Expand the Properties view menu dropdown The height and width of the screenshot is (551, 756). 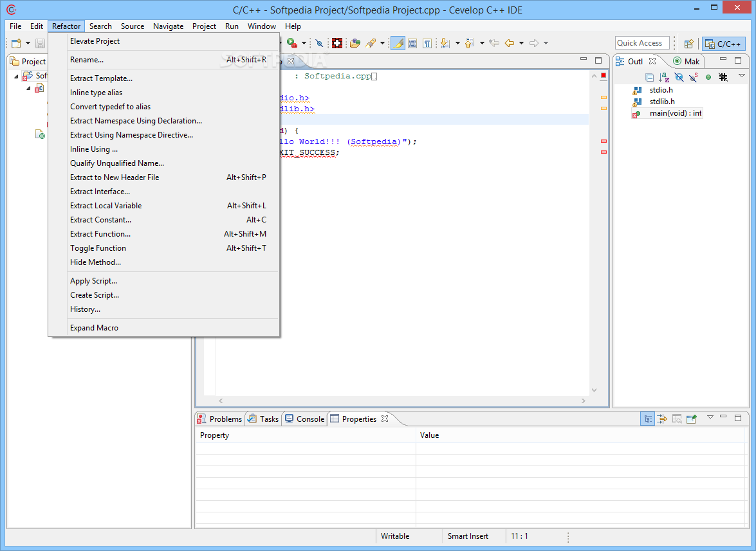tap(710, 417)
